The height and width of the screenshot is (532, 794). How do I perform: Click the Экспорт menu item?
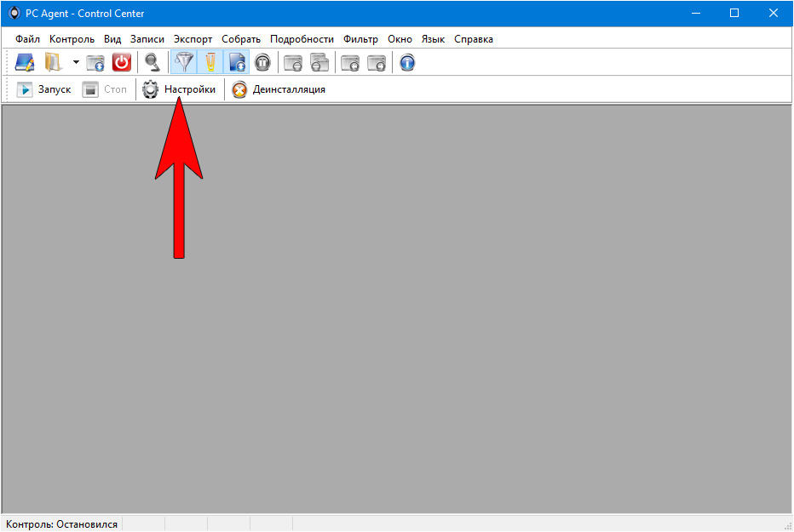[193, 39]
